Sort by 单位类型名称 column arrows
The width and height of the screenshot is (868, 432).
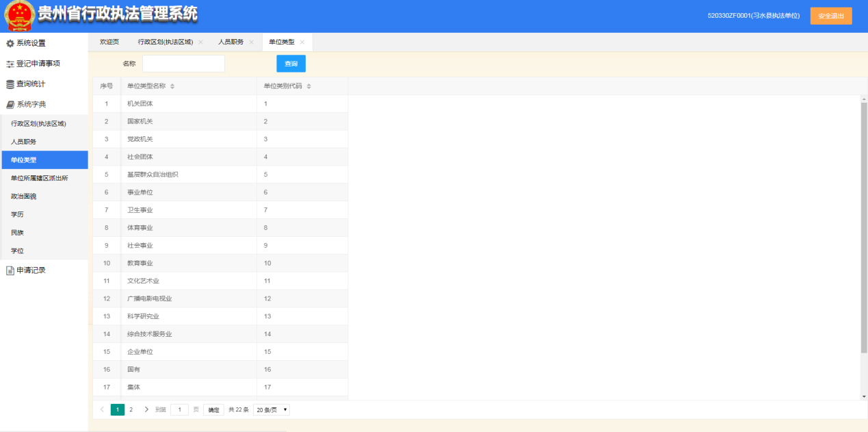172,86
